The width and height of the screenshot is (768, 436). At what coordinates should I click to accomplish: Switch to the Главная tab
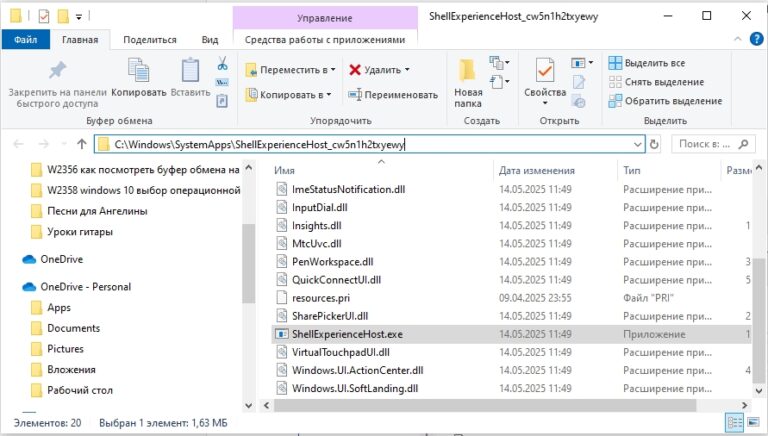pyautogui.click(x=80, y=40)
